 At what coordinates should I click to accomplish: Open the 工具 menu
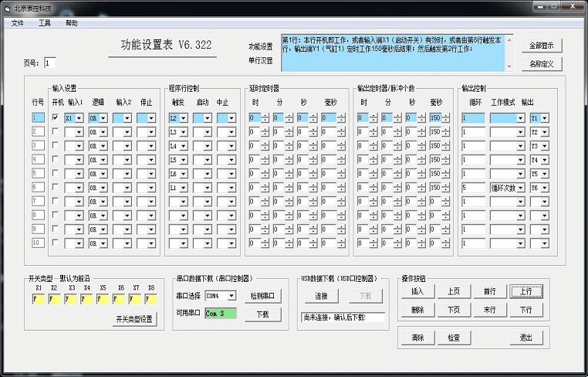[45, 23]
